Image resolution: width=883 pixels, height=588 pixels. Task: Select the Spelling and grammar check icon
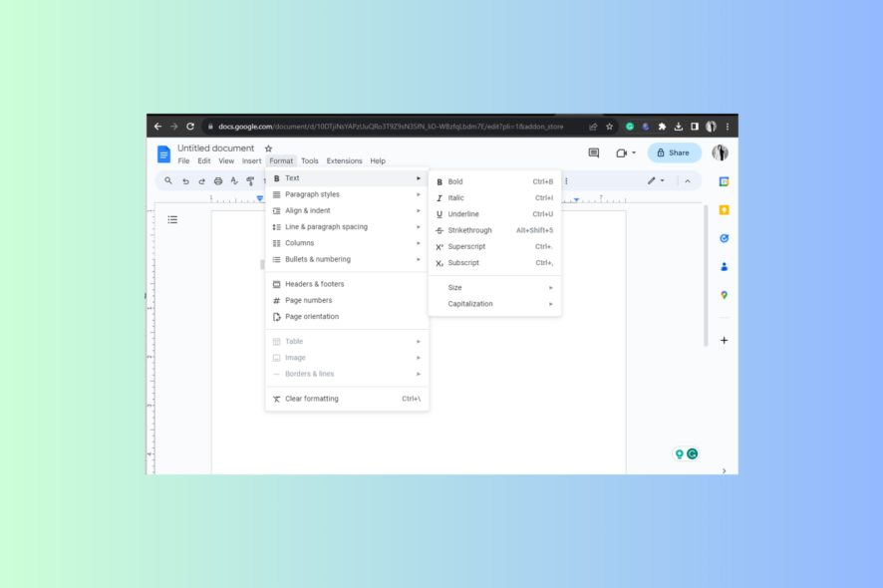click(233, 180)
